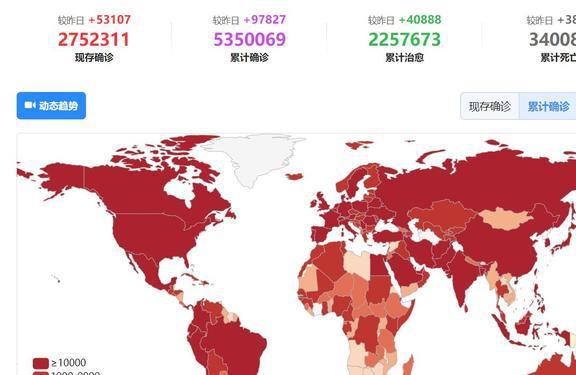
Task: Select Mongolia on the map
Action: point(506,218)
